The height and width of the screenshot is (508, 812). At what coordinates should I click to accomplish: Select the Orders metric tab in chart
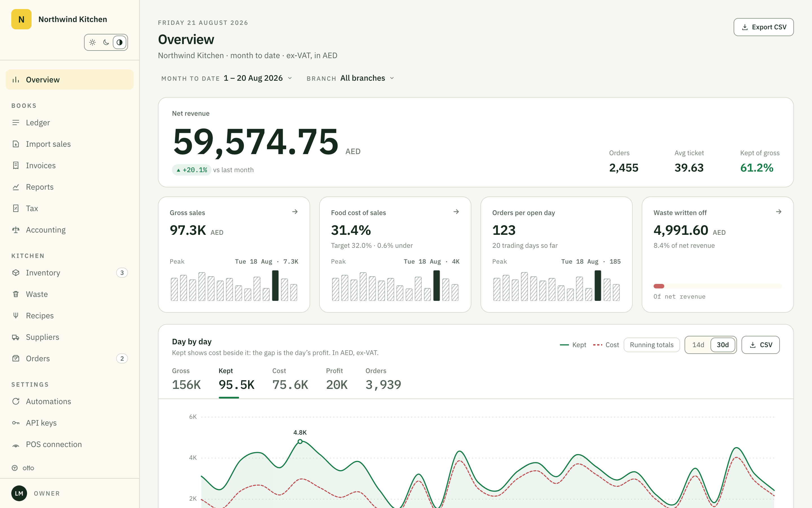tap(383, 380)
